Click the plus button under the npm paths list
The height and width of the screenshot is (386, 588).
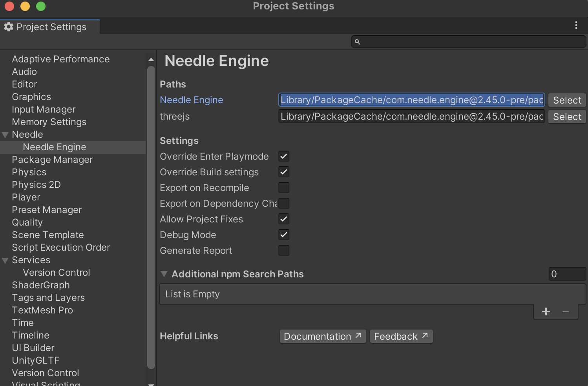pos(546,311)
